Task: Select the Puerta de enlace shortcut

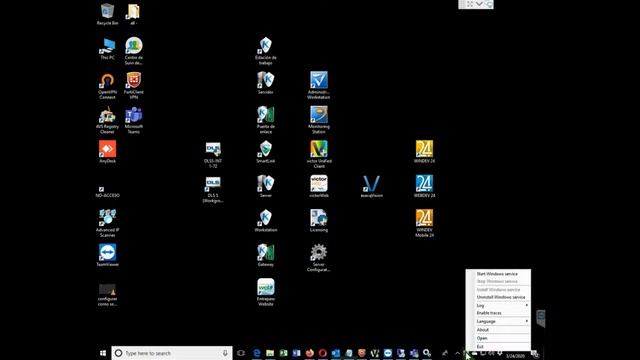Action: coord(266,120)
